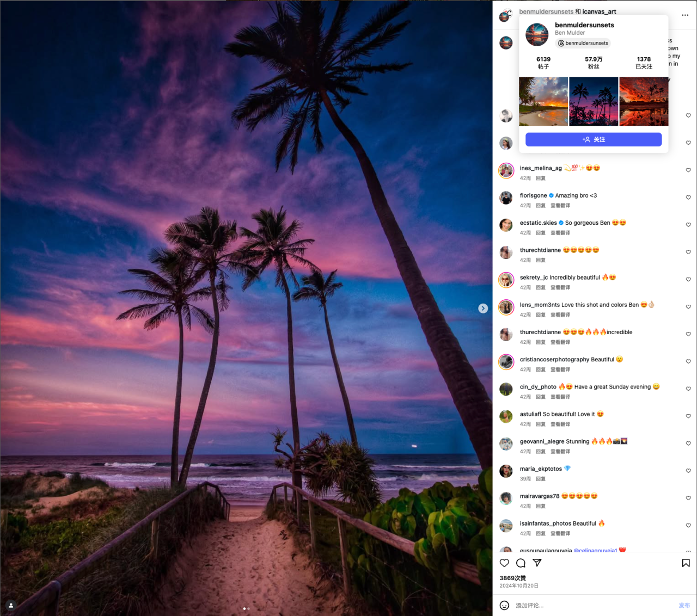Open the Threads benmuldersunsets badge
The image size is (697, 616).
(583, 44)
